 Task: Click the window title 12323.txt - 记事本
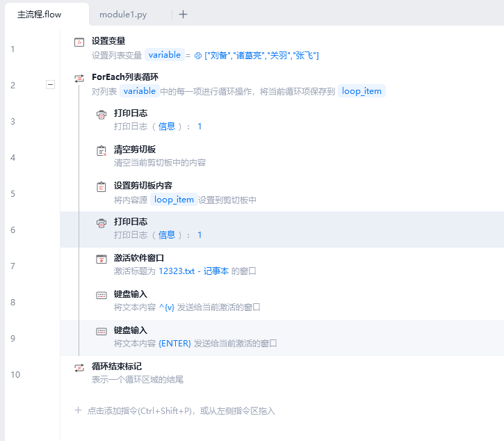pos(194,271)
